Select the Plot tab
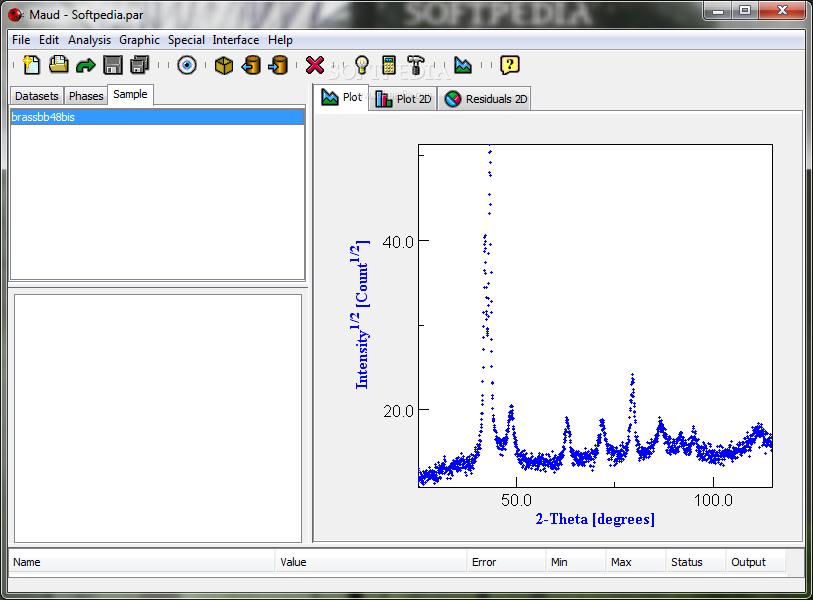Image resolution: width=813 pixels, height=600 pixels. (x=341, y=97)
